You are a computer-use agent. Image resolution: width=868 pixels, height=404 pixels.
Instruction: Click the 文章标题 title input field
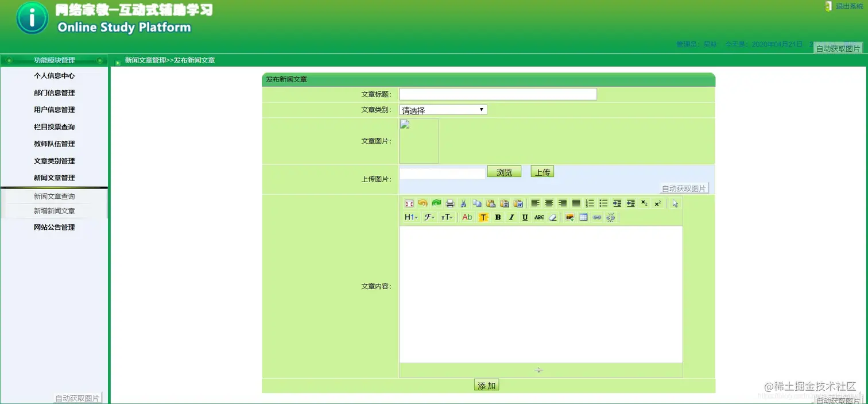click(497, 94)
